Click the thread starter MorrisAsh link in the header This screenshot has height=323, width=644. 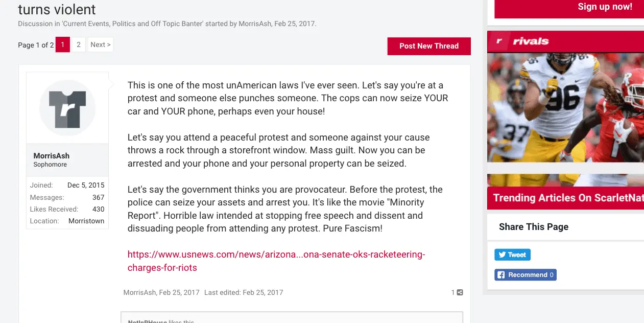(x=255, y=24)
